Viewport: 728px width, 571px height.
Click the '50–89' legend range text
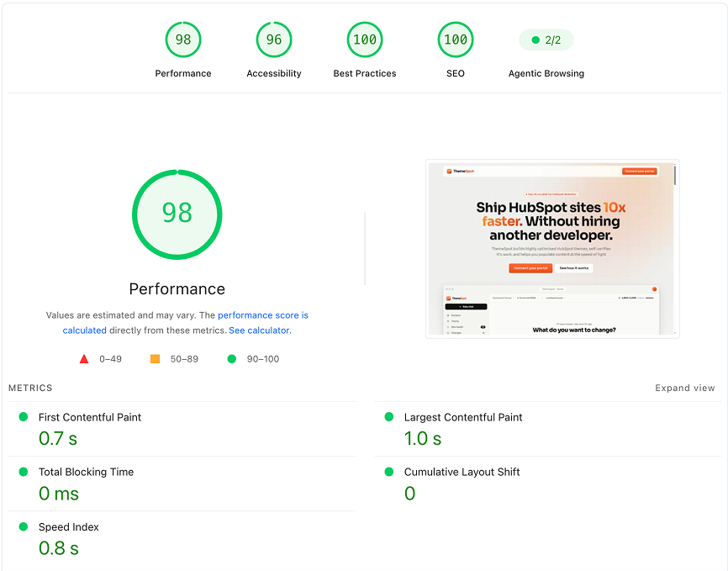[x=184, y=359]
